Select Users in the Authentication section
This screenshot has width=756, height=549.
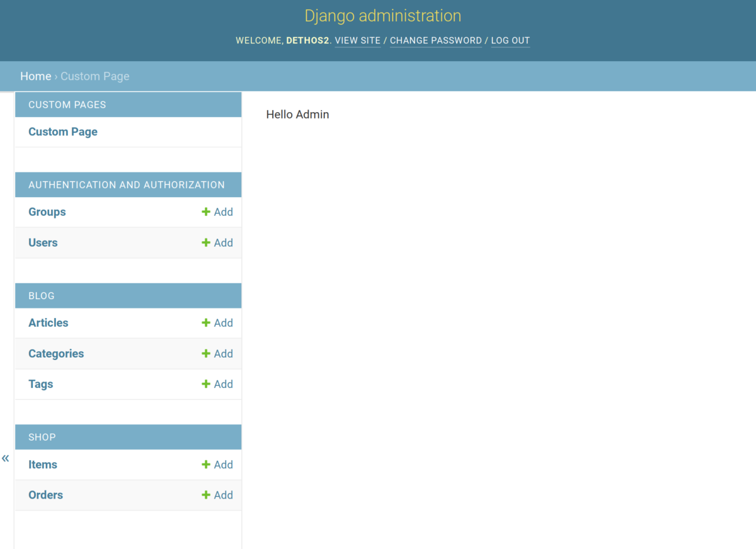[x=43, y=242]
